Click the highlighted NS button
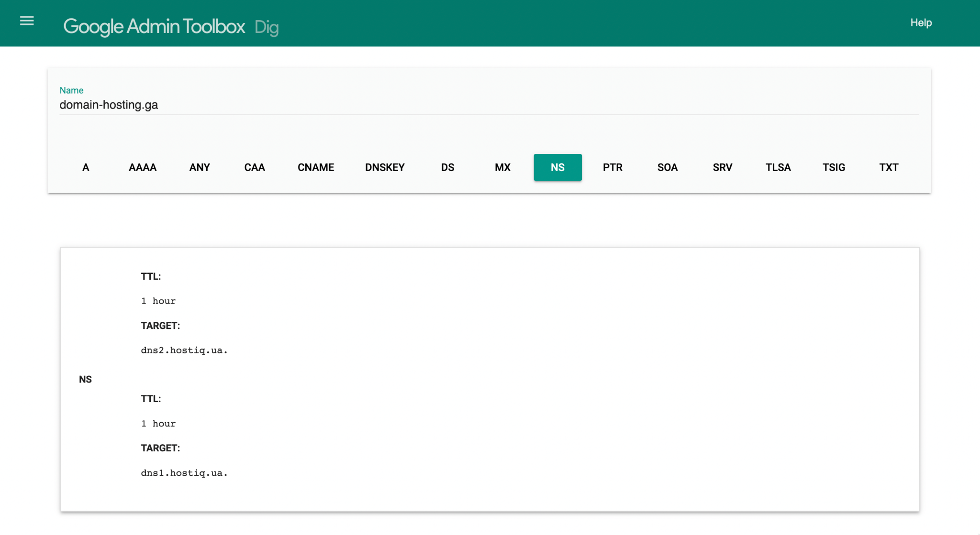980x535 pixels. (x=557, y=167)
